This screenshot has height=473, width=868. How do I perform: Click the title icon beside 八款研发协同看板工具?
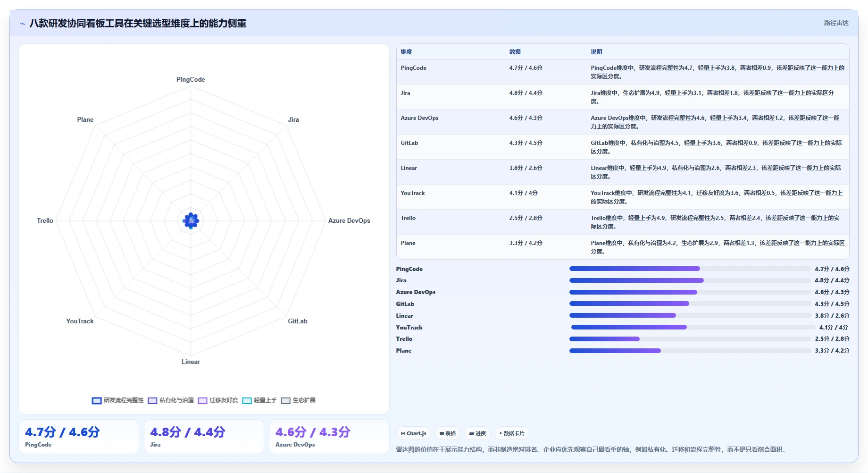[x=22, y=24]
